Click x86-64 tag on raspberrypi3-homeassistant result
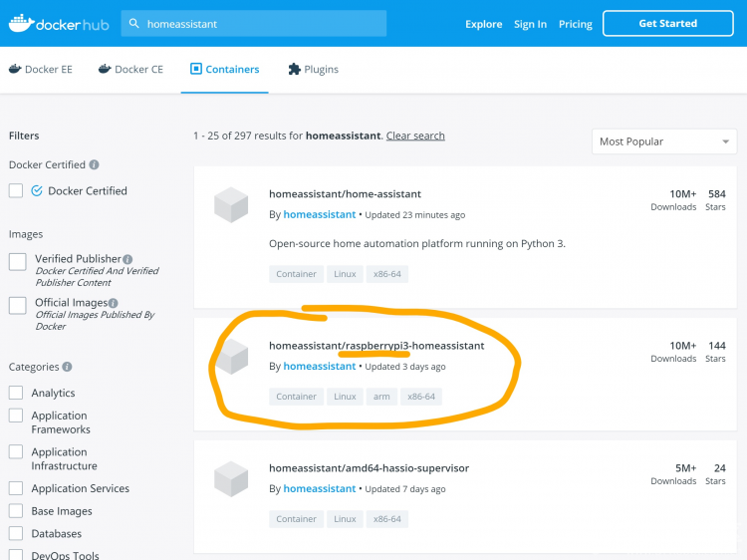 point(421,397)
